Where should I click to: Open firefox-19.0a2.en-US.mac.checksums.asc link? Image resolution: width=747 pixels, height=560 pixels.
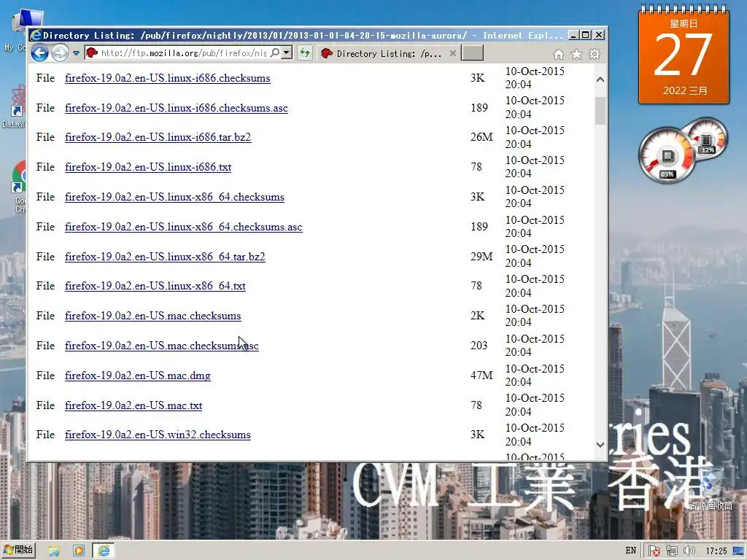click(x=161, y=346)
